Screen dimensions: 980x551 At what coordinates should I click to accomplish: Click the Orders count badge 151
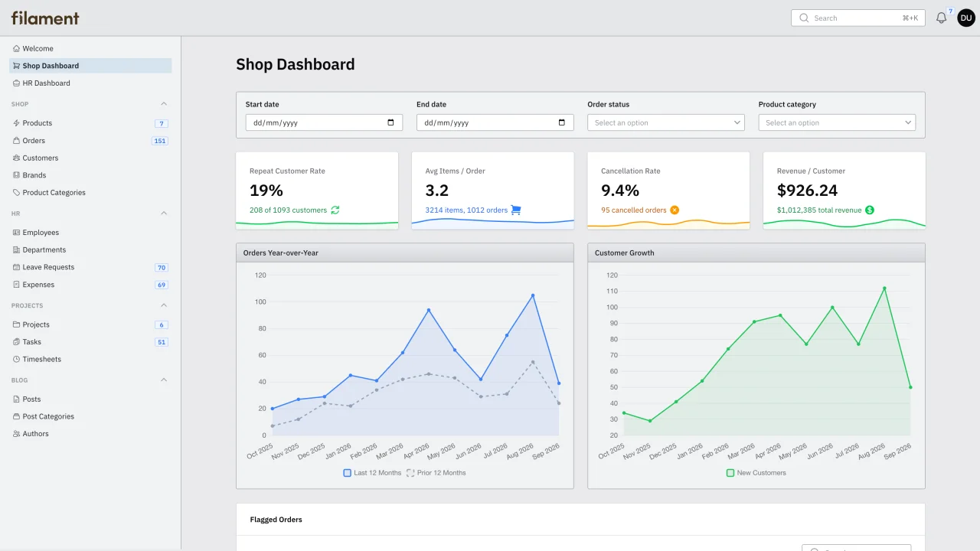click(160, 141)
